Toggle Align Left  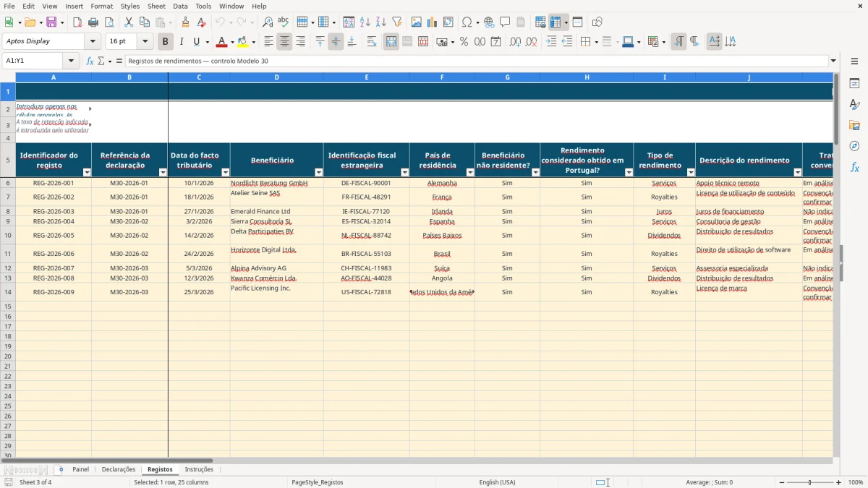[x=268, y=42]
